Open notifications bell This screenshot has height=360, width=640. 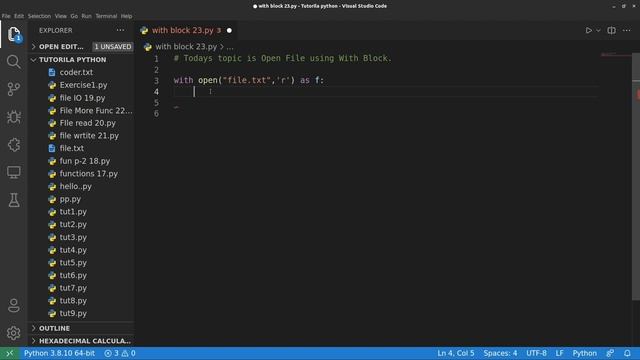click(627, 353)
